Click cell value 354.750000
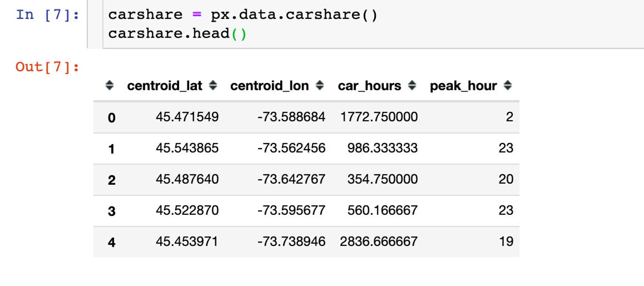The width and height of the screenshot is (644, 286). pyautogui.click(x=383, y=179)
